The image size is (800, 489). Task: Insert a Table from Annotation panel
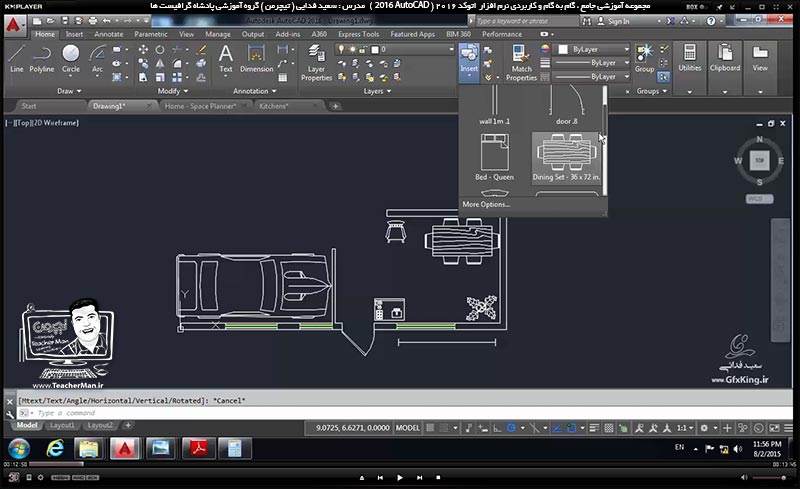point(283,78)
